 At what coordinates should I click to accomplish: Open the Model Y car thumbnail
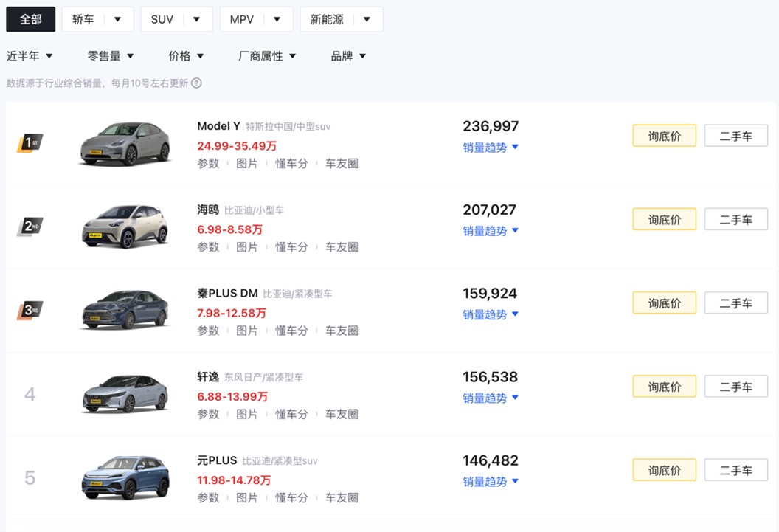tap(125, 144)
